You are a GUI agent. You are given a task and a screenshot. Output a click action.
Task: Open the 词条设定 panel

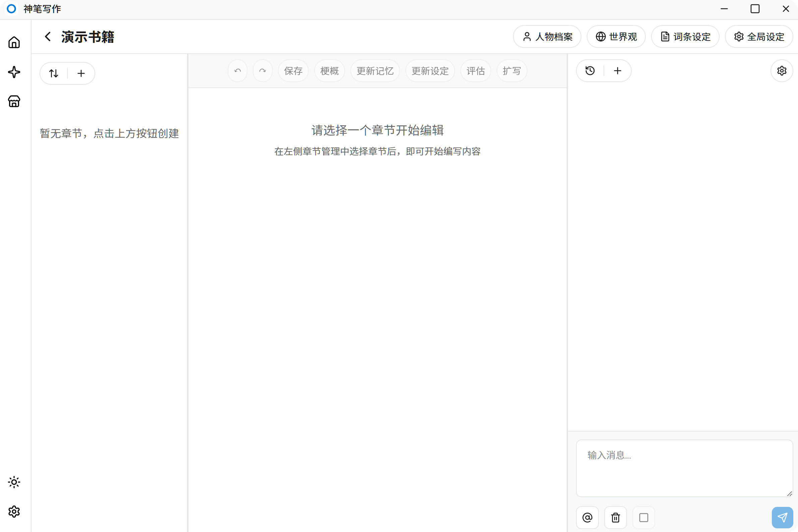[x=685, y=37]
